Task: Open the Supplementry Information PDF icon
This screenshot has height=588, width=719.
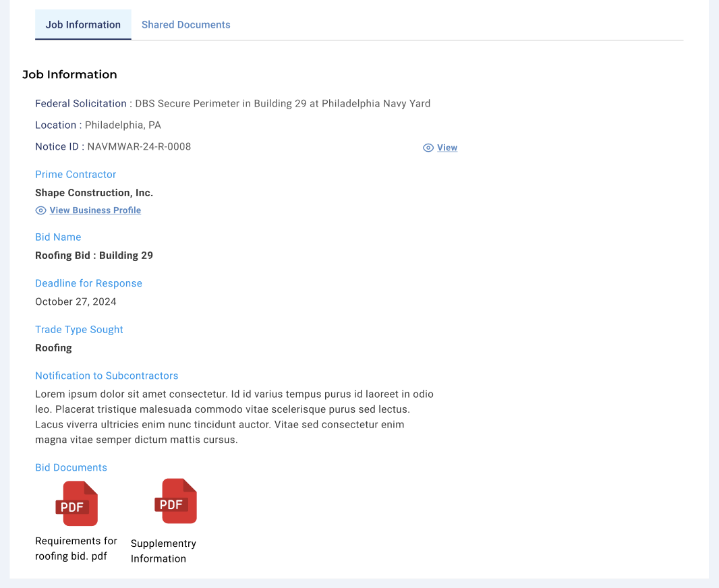Action: click(175, 501)
